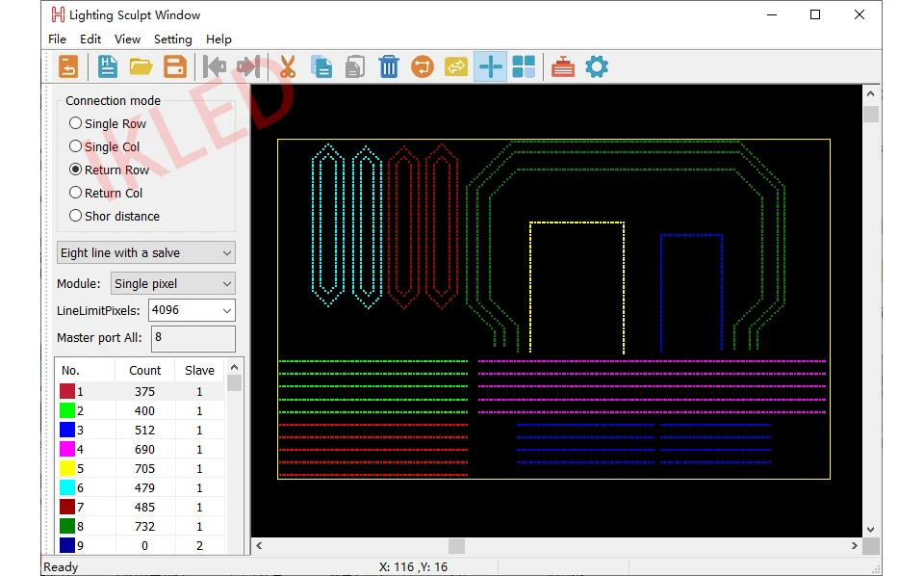Click count value 705 in row 5
Screen dimensions: 924x576
pos(144,468)
